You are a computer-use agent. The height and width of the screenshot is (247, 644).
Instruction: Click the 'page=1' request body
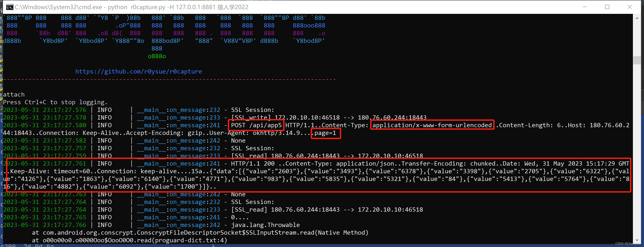325,133
